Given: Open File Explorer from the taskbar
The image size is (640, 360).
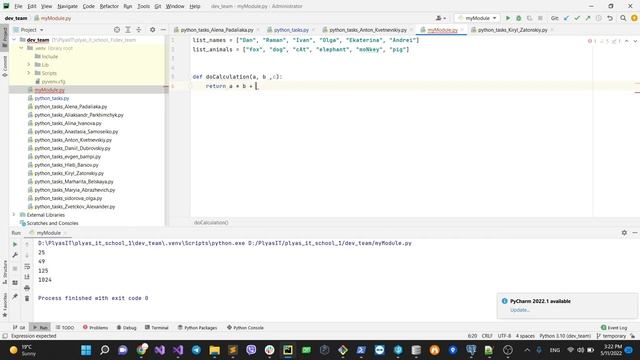Looking at the screenshot, I should pyautogui.click(x=214, y=350).
